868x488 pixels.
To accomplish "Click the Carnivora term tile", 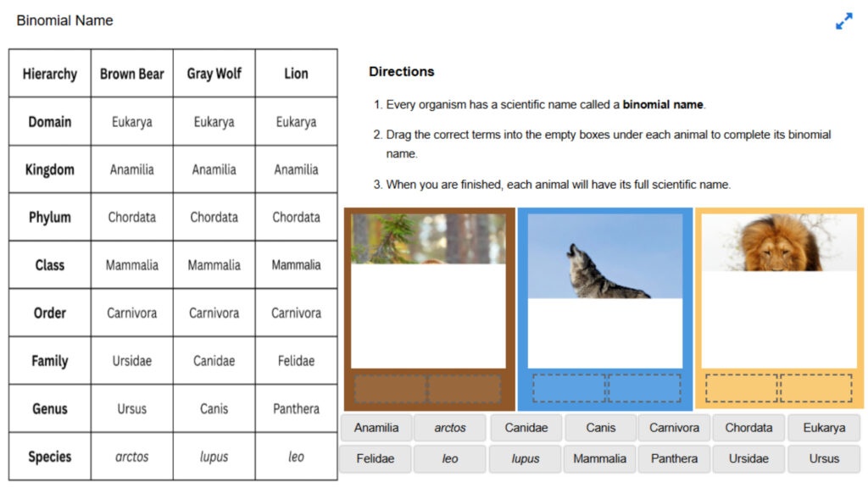I will (674, 428).
